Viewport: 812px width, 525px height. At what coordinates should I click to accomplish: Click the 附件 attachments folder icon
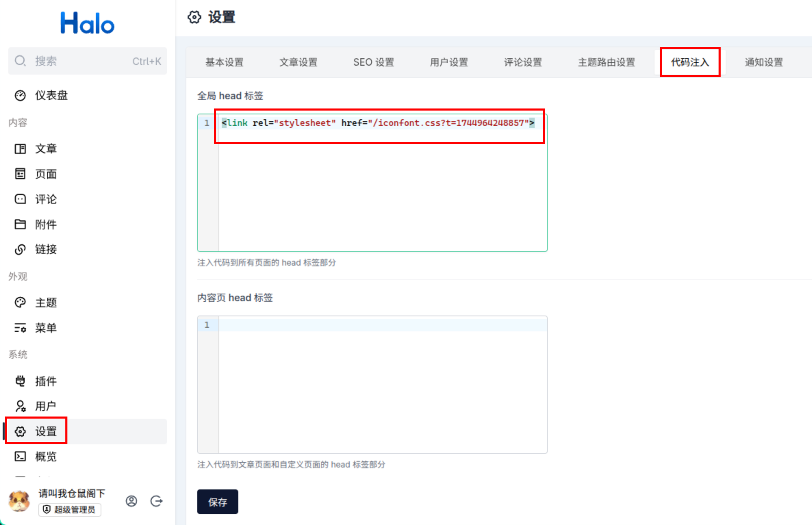pyautogui.click(x=20, y=225)
